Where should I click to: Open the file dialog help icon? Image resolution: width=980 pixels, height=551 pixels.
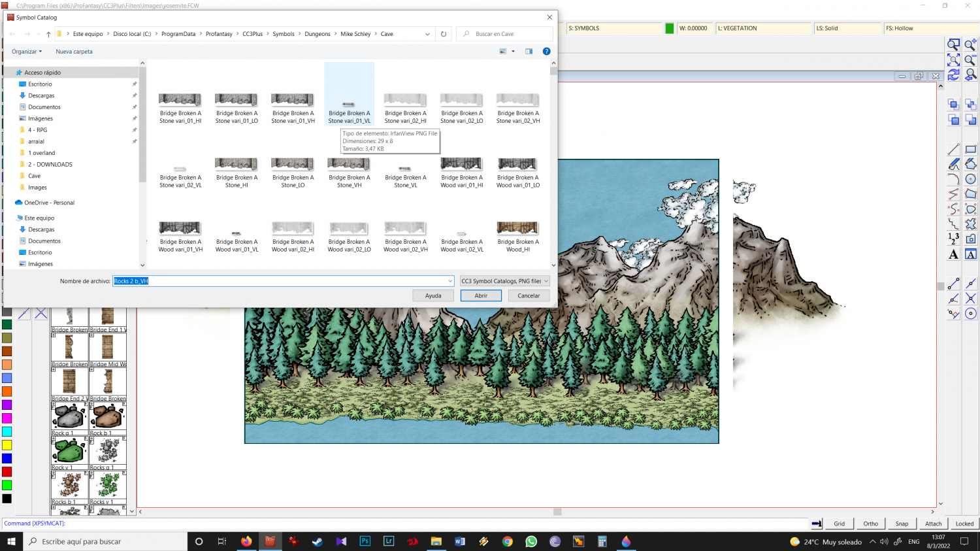[x=547, y=51]
